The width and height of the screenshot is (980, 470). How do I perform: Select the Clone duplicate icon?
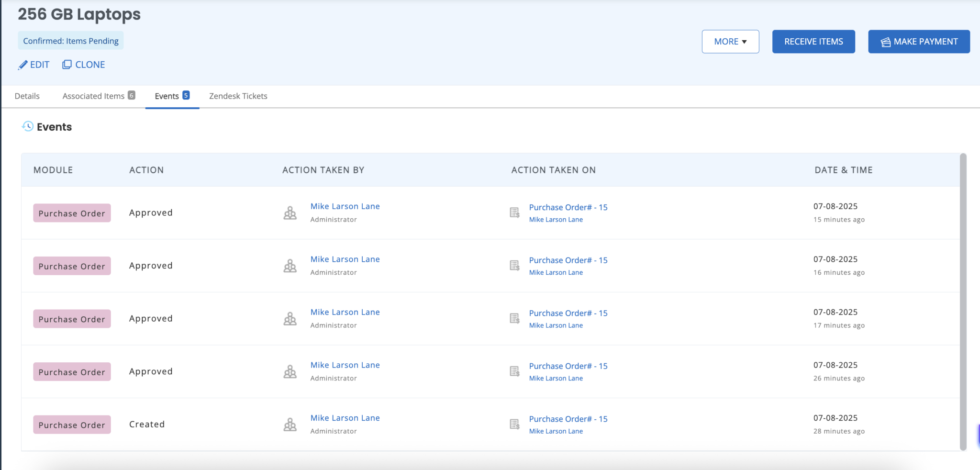[x=67, y=64]
